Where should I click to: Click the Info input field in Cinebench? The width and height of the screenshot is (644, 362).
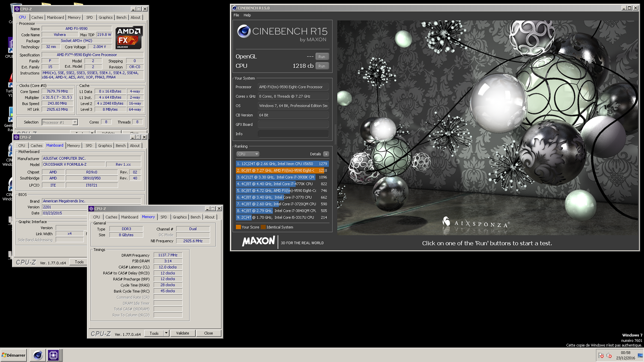[x=293, y=134]
